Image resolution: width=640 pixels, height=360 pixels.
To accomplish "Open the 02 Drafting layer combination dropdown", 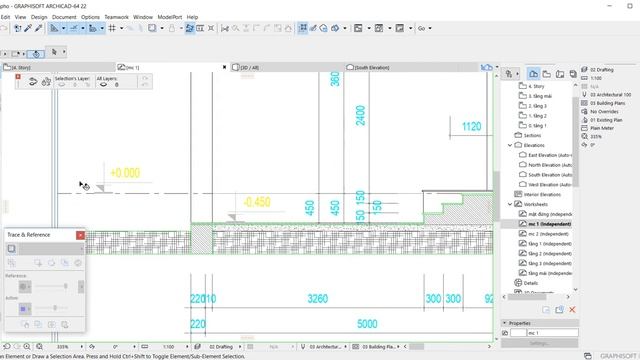I will (240, 347).
